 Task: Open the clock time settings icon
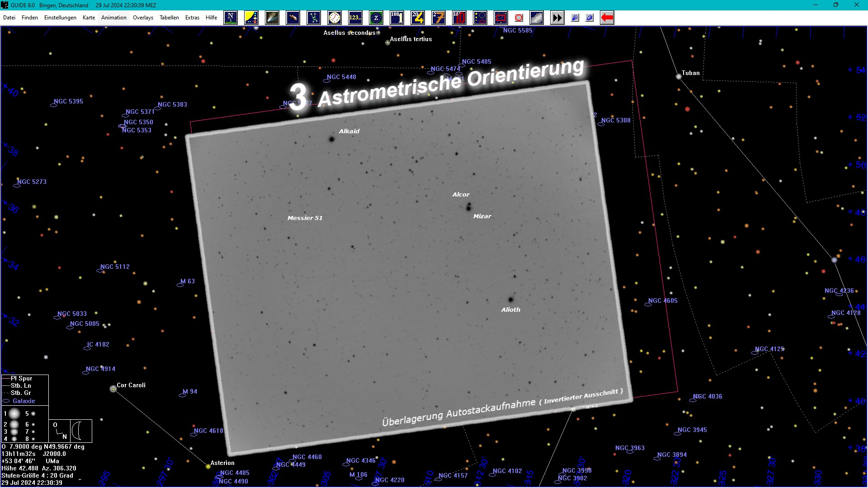[335, 18]
